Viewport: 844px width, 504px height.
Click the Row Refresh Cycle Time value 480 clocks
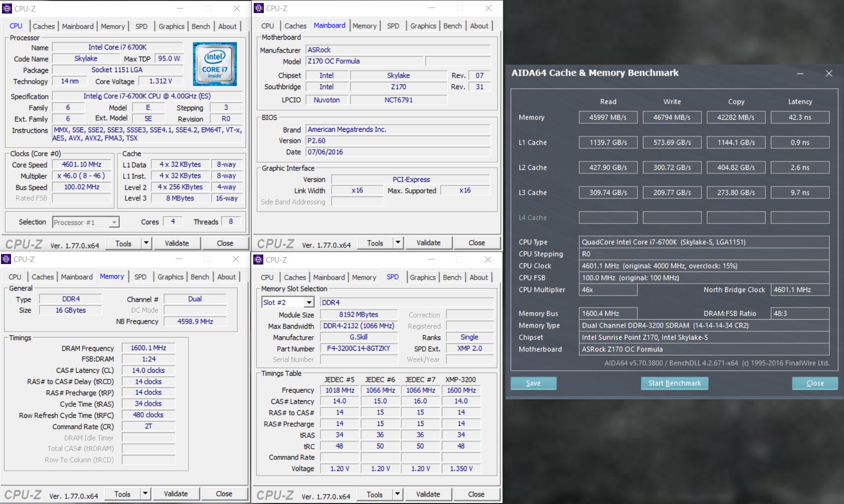tap(148, 415)
